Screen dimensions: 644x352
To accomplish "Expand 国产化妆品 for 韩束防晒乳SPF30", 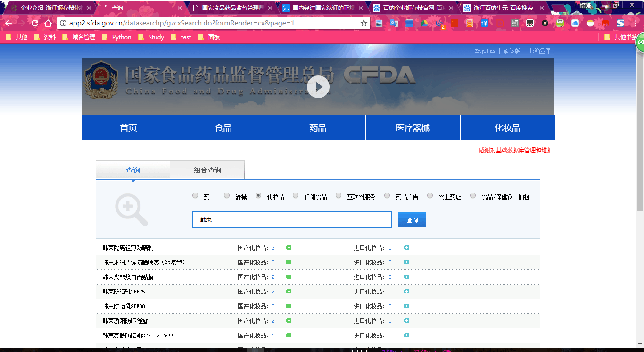I will (x=289, y=306).
